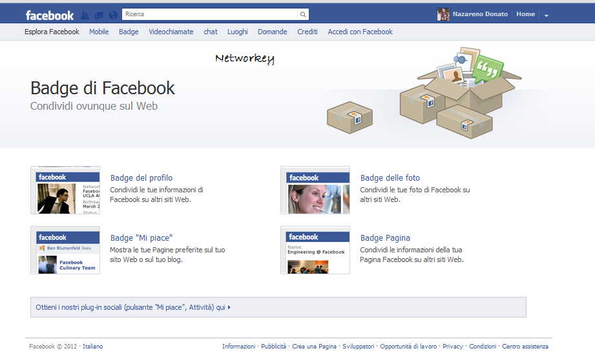This screenshot has width=595, height=364.
Task: Select Esplora Facebook menu item
Action: (52, 32)
